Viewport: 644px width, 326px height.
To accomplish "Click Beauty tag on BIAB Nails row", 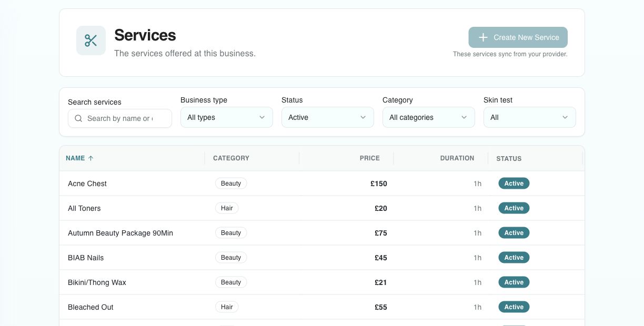I will 231,258.
